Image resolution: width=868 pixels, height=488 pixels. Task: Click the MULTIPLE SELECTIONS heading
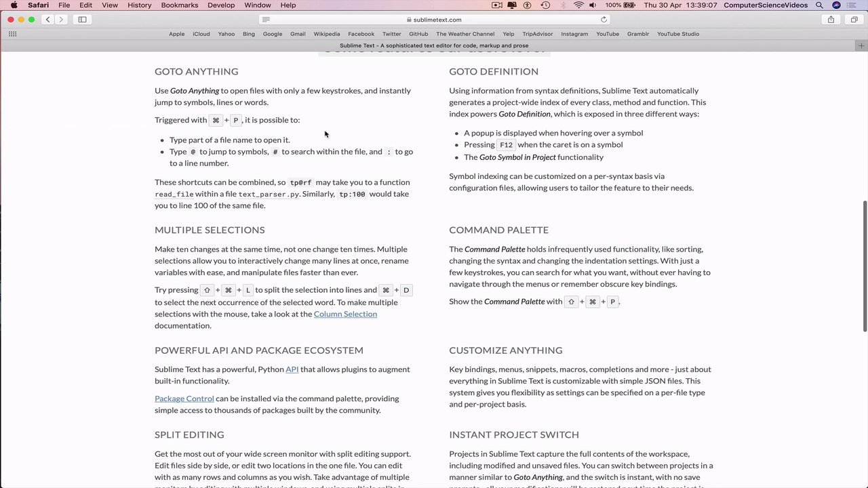tap(210, 230)
